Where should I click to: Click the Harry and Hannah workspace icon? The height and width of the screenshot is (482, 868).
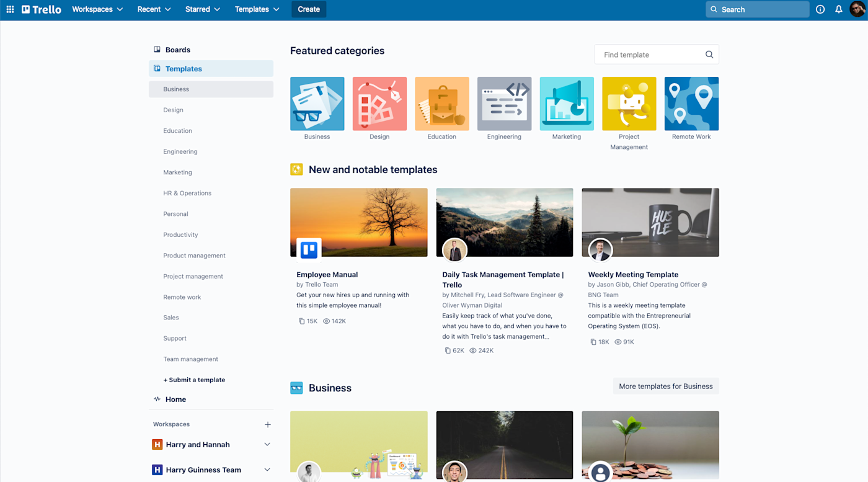click(x=157, y=445)
